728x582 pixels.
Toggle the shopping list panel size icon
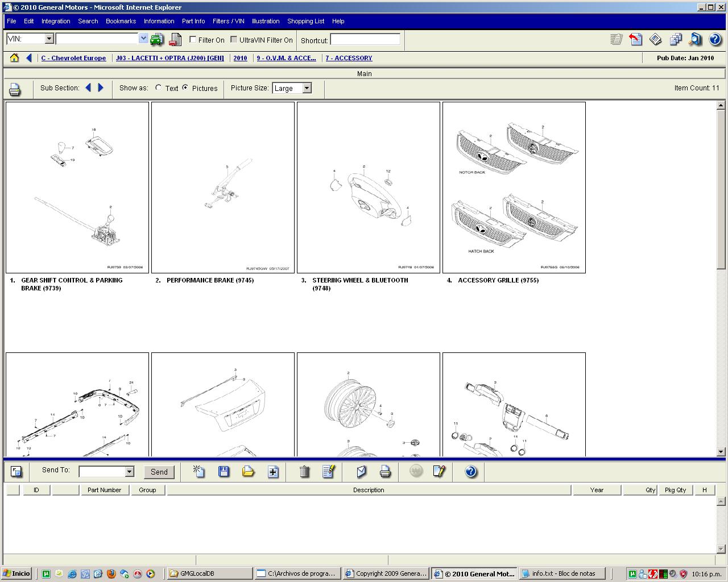click(16, 471)
